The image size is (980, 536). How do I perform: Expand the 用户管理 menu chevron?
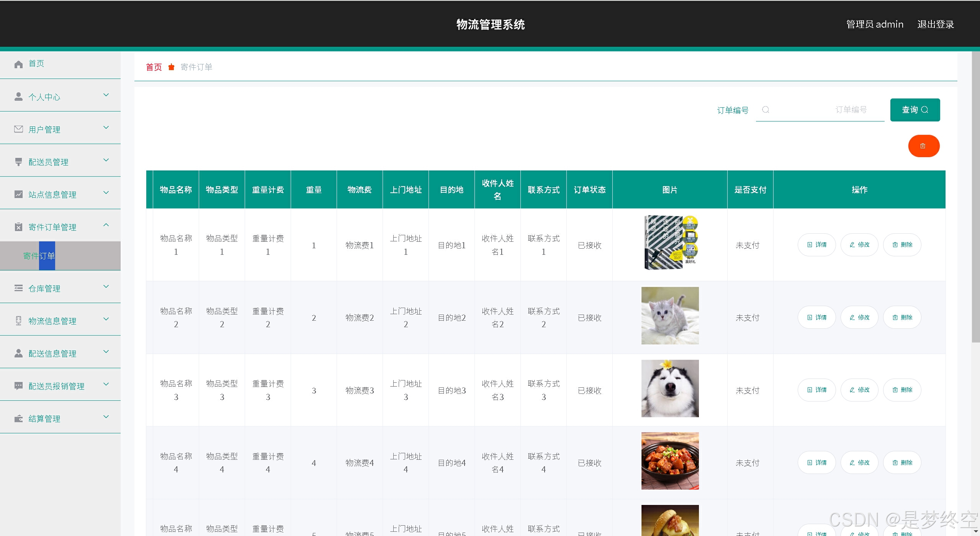point(106,128)
